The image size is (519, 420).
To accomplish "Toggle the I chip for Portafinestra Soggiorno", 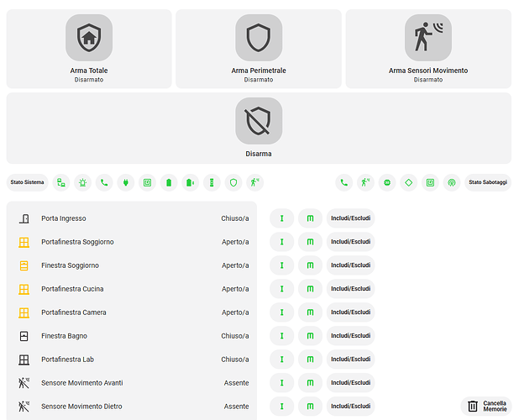I will (x=281, y=242).
